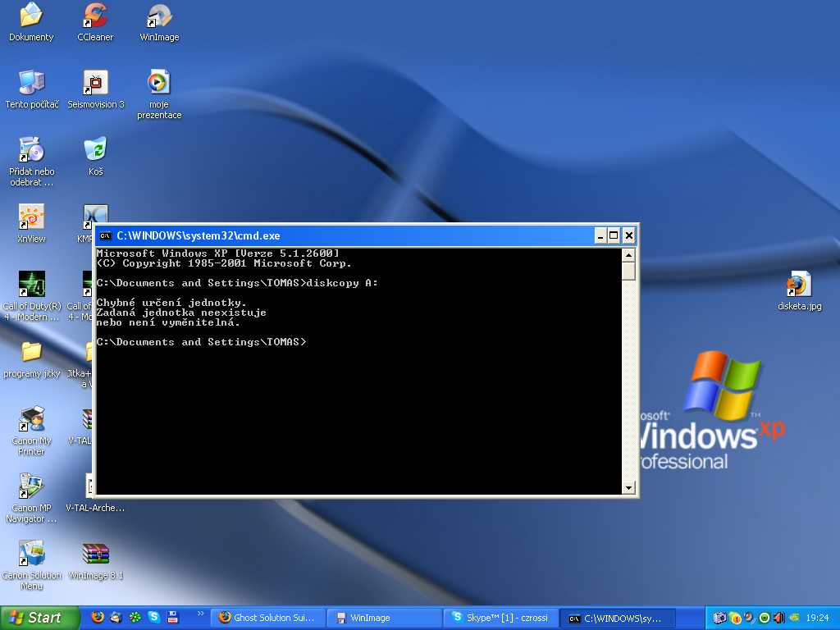The width and height of the screenshot is (840, 630).
Task: Open the cmd.exe window system menu icon
Action: [105, 236]
